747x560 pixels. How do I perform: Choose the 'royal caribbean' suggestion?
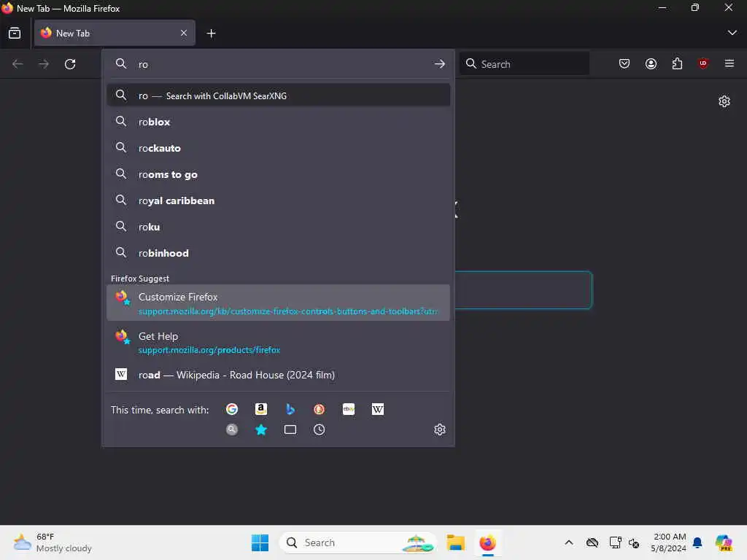click(x=279, y=201)
